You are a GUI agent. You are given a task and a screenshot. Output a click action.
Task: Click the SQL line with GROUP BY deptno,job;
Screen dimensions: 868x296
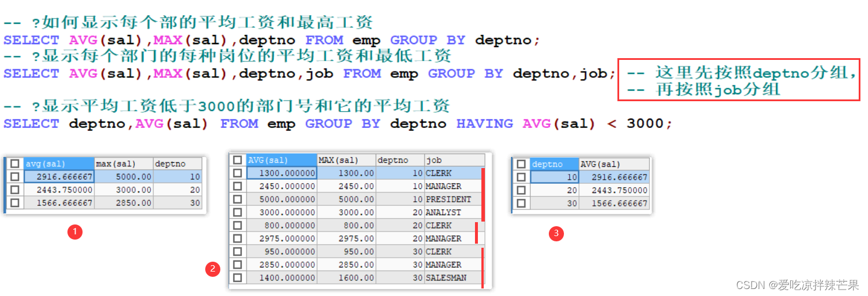[x=310, y=74]
